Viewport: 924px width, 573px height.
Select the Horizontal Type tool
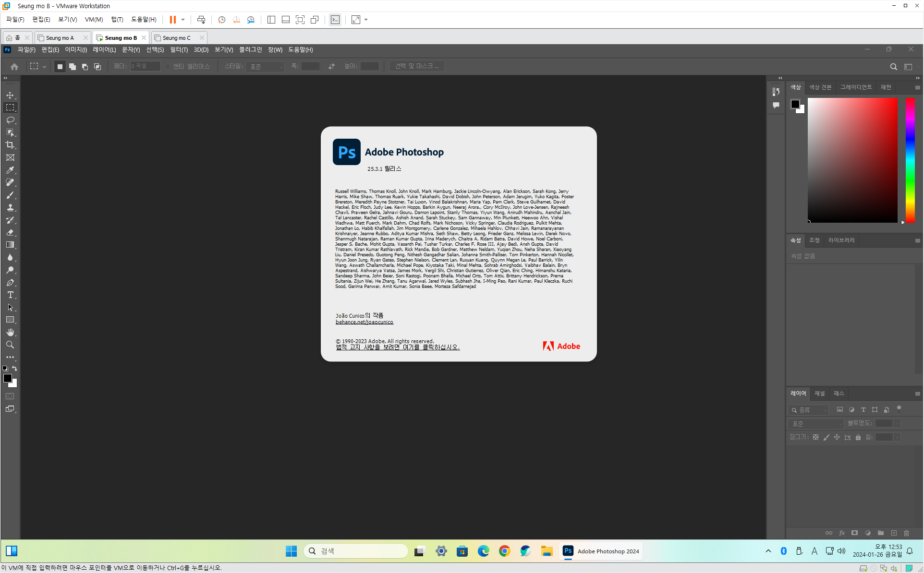click(10, 295)
